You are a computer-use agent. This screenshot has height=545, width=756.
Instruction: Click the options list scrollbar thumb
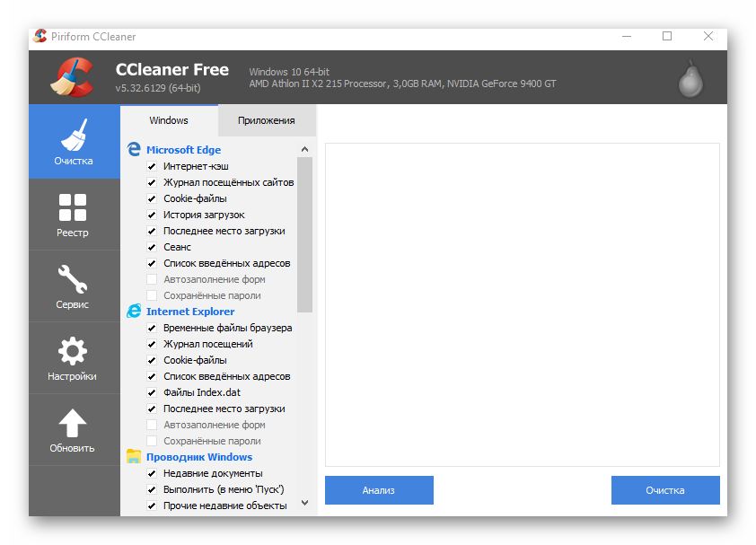coord(304,235)
